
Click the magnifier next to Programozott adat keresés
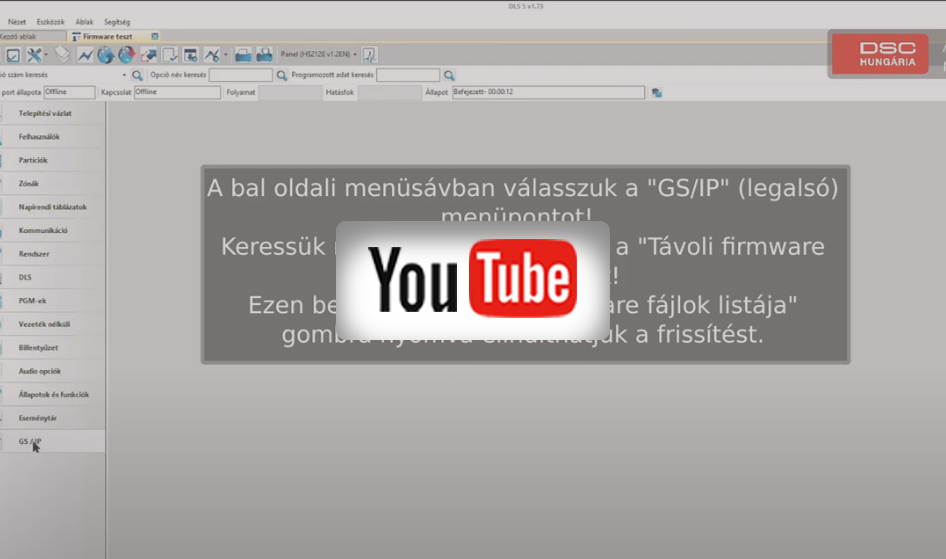(x=449, y=75)
